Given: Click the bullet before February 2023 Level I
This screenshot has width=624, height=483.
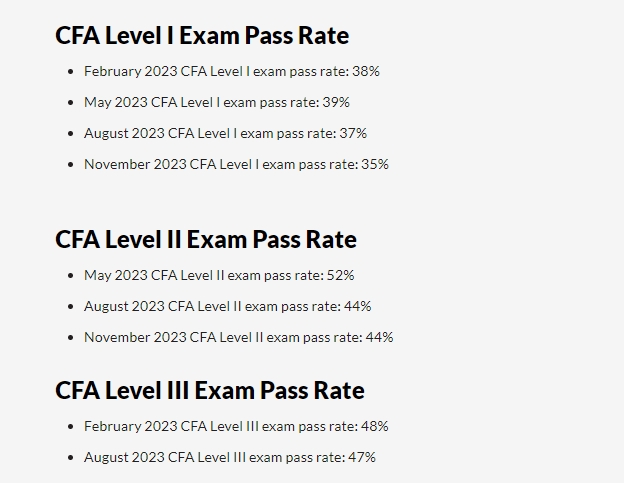Looking at the screenshot, I should pos(70,72).
